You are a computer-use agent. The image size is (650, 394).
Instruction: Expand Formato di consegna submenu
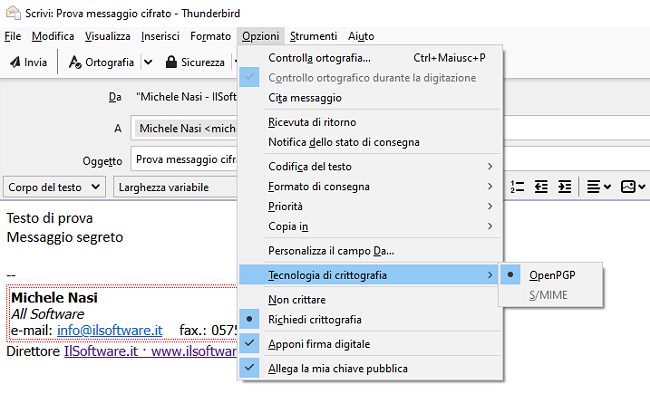coord(371,187)
